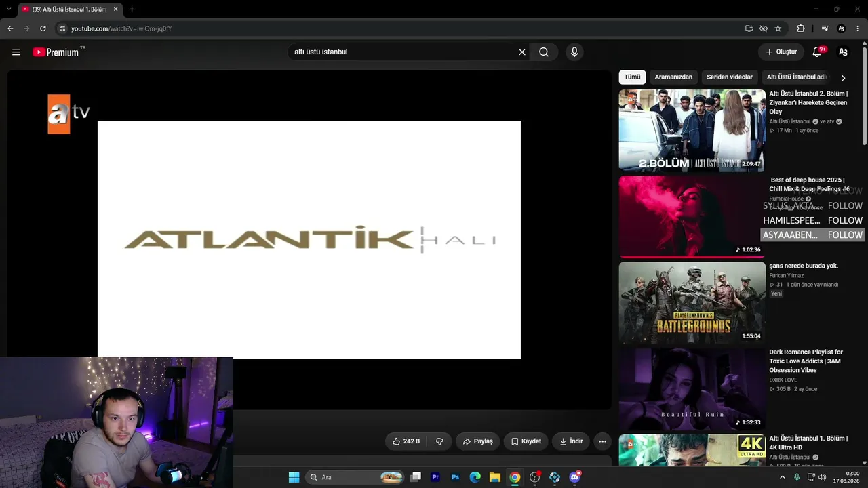Clear the search box with the X
Screen dimensions: 868x488
point(522,52)
